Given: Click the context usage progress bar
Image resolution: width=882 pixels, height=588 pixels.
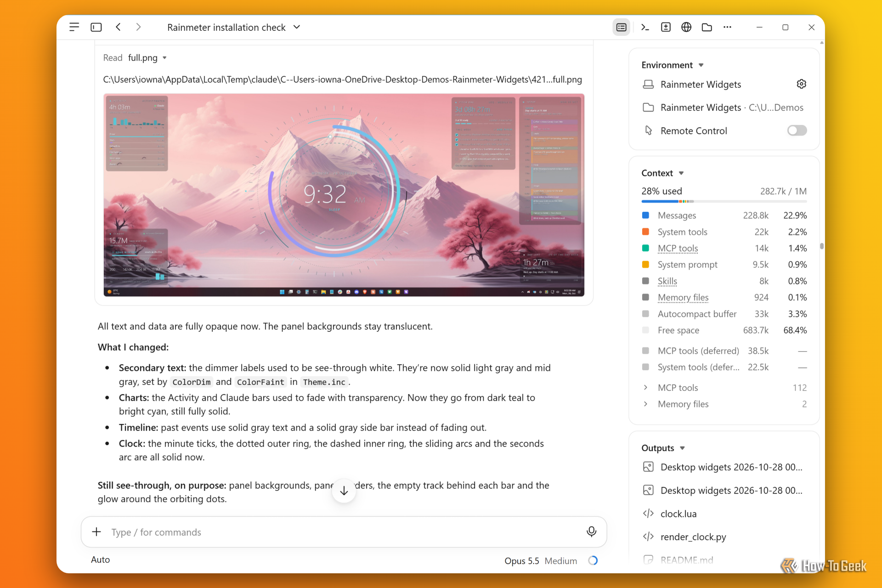Looking at the screenshot, I should [724, 202].
